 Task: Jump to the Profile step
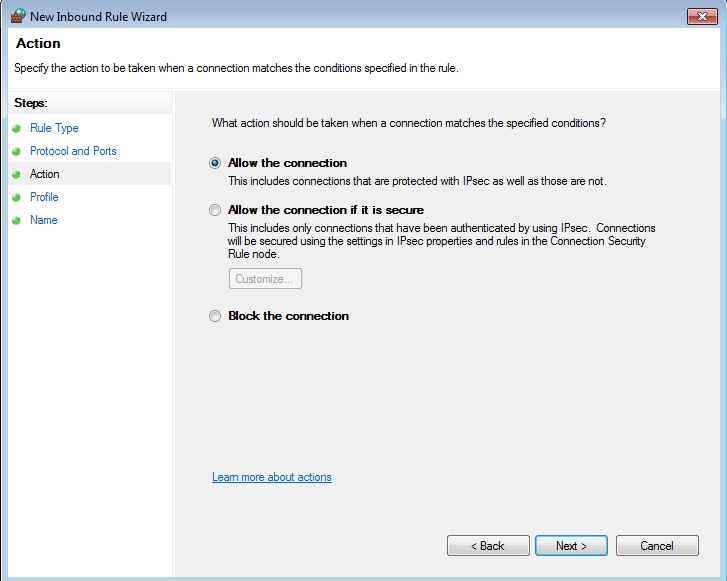(x=44, y=197)
